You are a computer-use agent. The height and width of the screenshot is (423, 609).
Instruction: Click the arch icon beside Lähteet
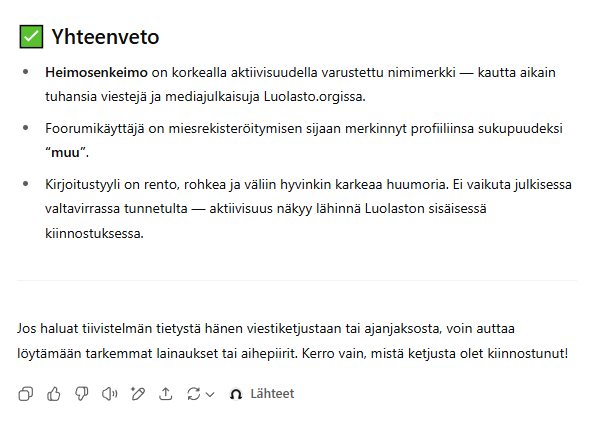(236, 394)
